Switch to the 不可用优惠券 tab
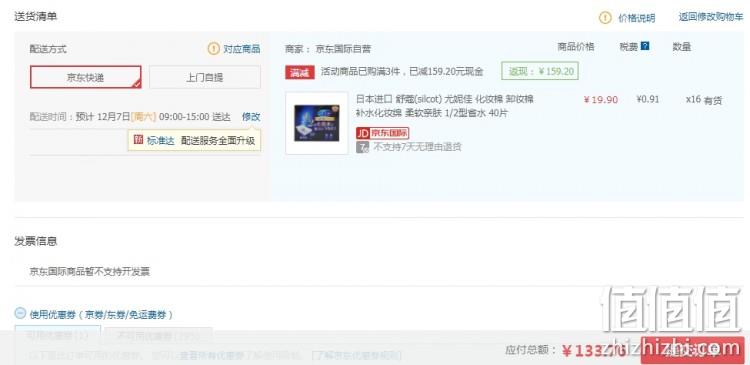This screenshot has width=750, height=365. click(158, 336)
